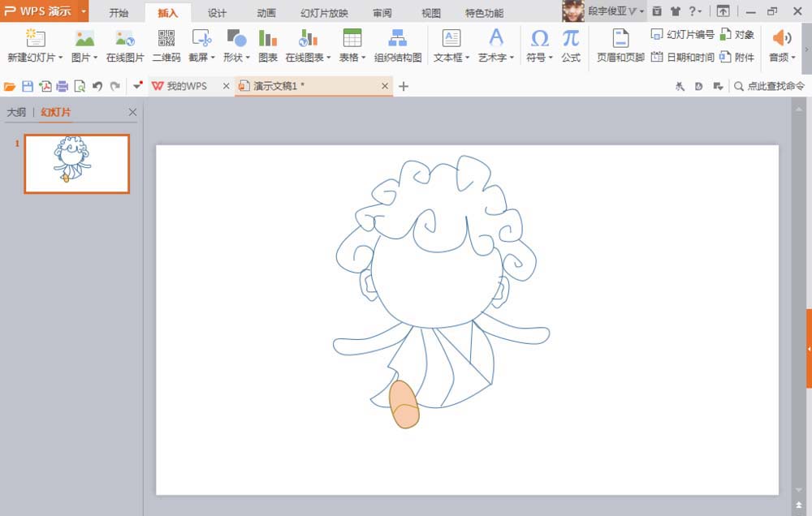The width and height of the screenshot is (812, 516).
Task: Open the help question mark menu
Action: pyautogui.click(x=695, y=11)
